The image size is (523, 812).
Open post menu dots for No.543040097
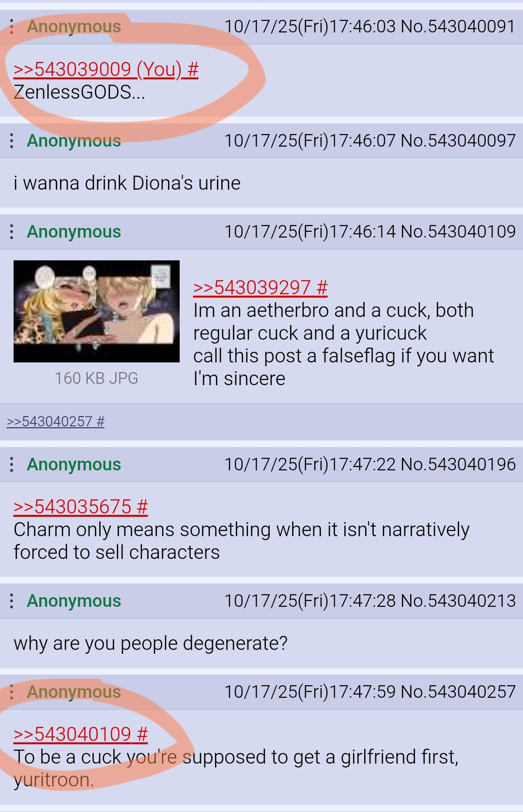(x=12, y=141)
